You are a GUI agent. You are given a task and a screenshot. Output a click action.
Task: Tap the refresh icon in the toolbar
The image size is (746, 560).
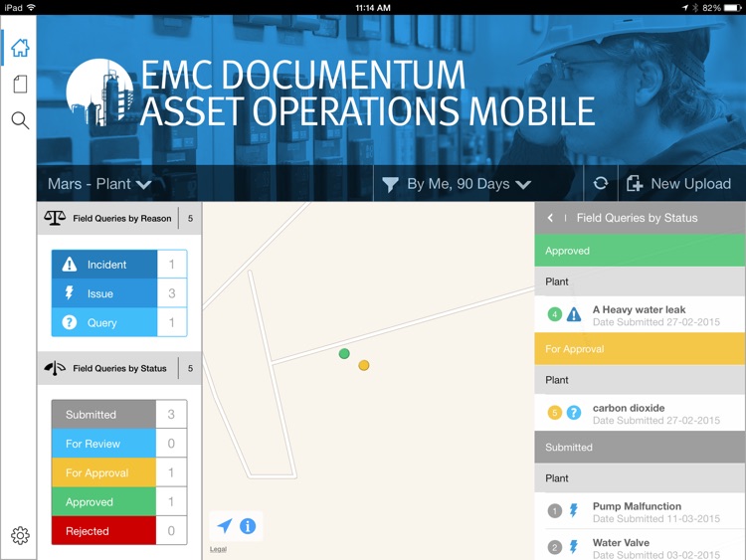click(x=601, y=183)
